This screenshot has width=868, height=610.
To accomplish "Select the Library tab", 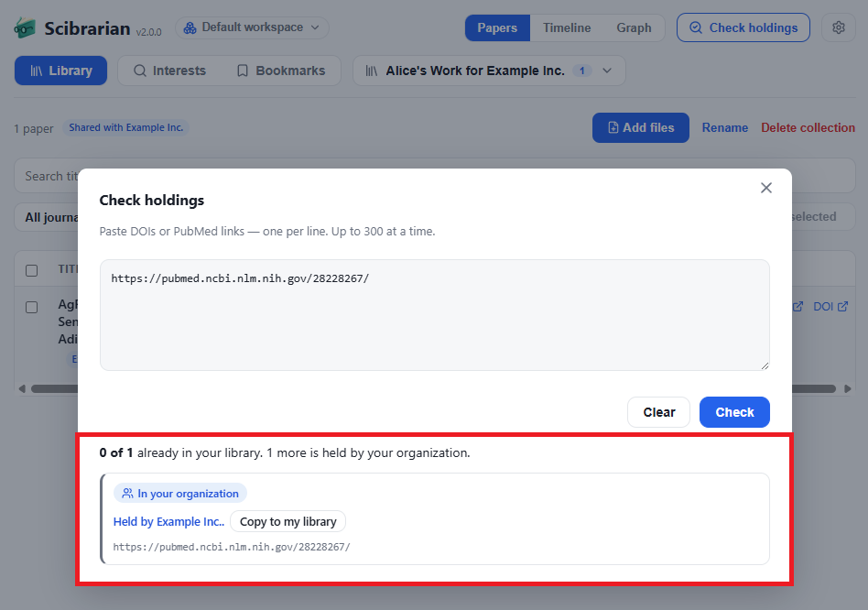I will pyautogui.click(x=61, y=71).
